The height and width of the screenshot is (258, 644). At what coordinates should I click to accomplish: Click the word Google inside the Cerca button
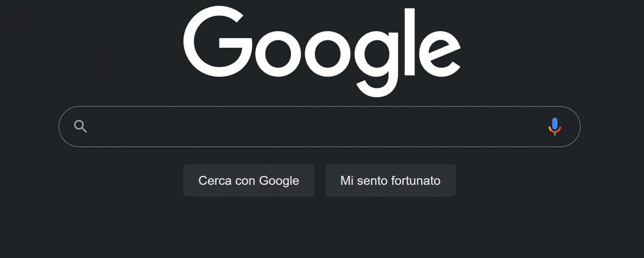(279, 181)
